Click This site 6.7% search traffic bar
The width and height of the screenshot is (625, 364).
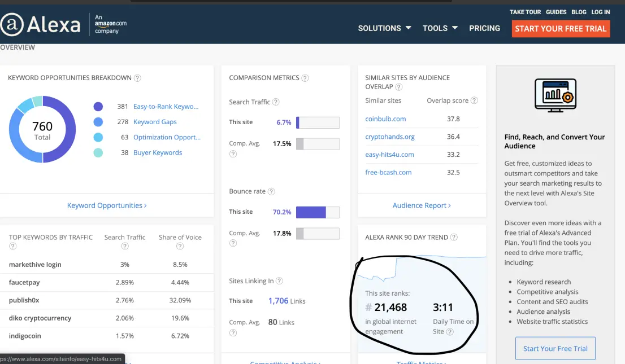[x=318, y=122]
